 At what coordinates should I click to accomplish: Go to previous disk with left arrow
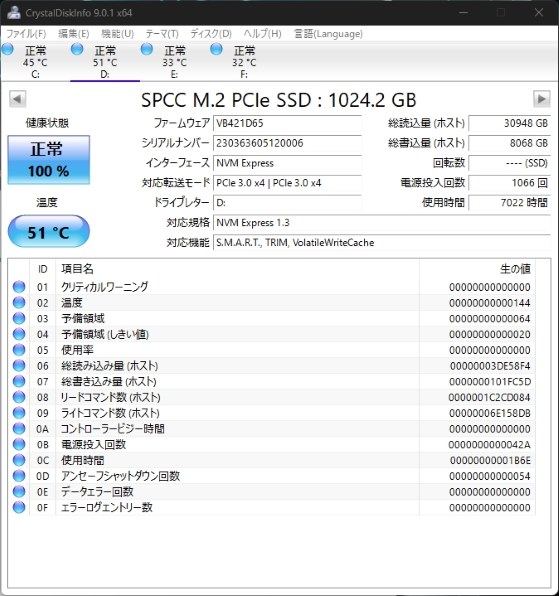[17, 99]
